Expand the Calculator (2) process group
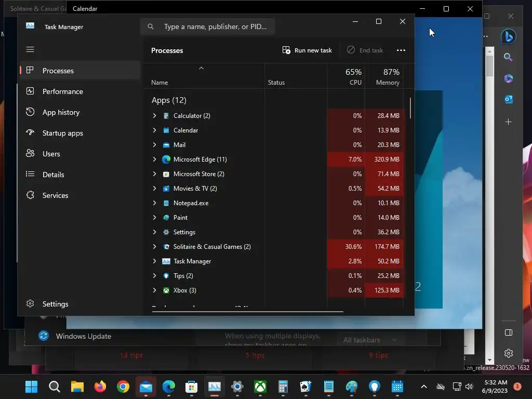 pos(154,116)
